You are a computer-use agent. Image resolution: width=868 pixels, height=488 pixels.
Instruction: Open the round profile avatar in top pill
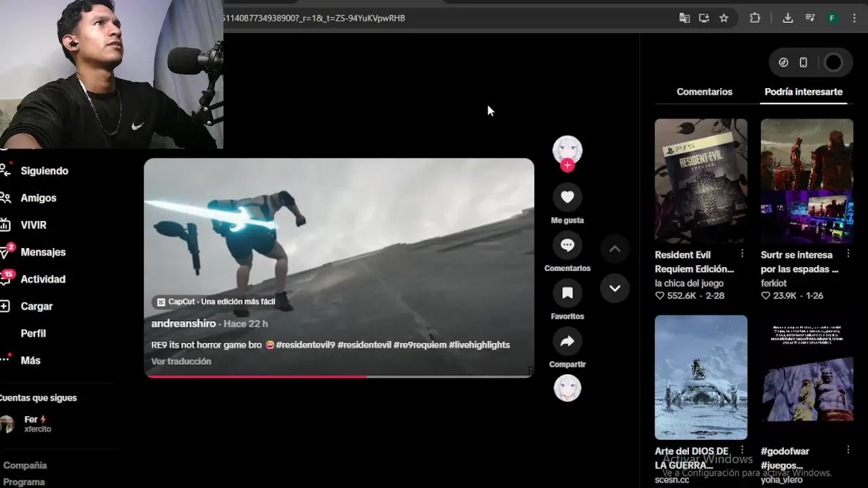(833, 62)
